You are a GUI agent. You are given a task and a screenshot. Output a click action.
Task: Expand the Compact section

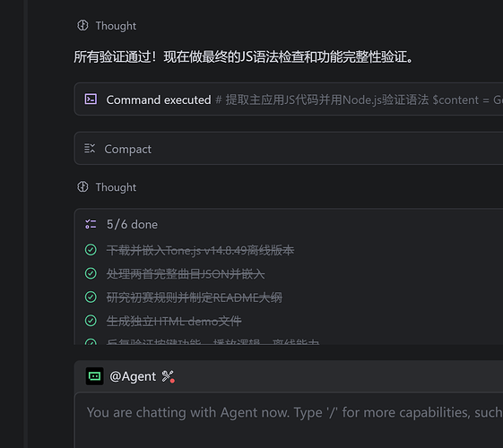pyautogui.click(x=289, y=149)
